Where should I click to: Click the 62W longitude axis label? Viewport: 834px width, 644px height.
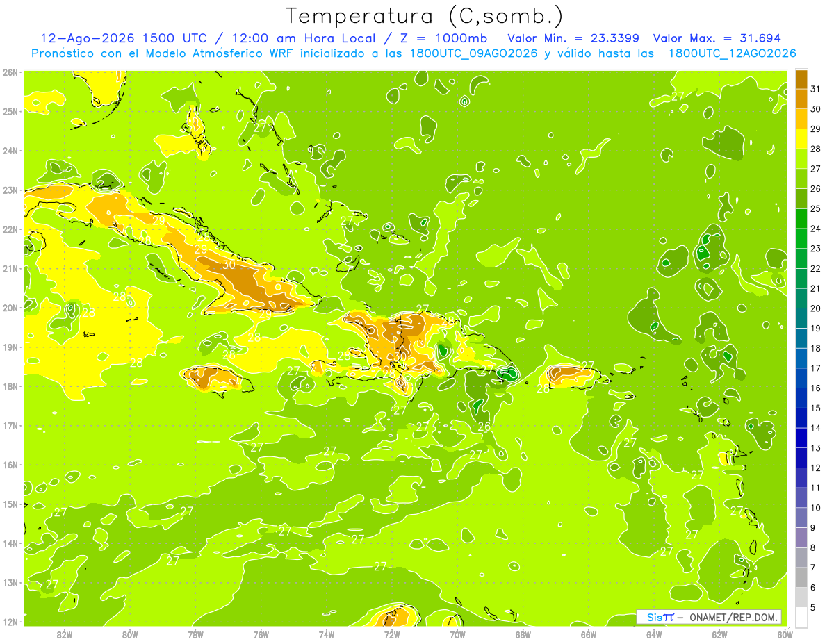pos(719,634)
